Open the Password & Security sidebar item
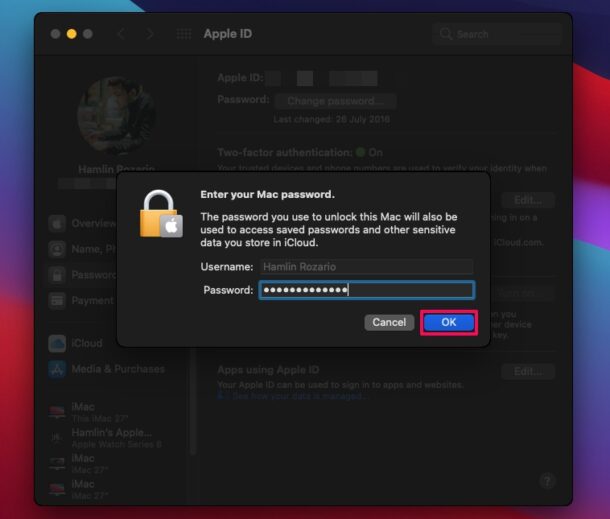The width and height of the screenshot is (610, 519). point(82,275)
